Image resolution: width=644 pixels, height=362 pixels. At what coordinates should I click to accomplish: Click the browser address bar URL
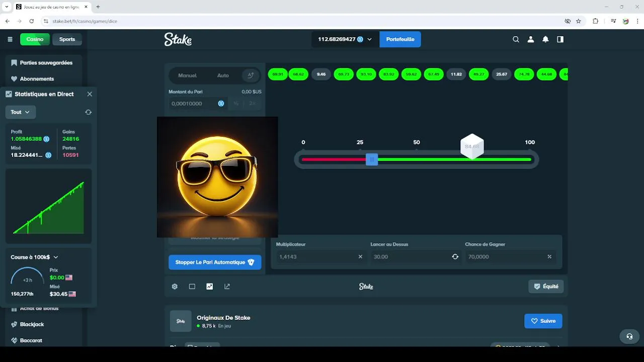tap(85, 21)
